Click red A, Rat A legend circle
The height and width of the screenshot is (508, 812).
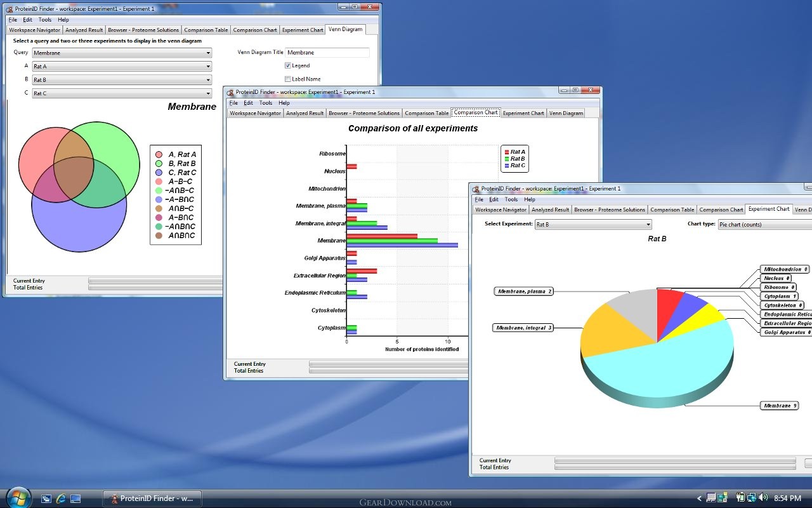pyautogui.click(x=159, y=154)
